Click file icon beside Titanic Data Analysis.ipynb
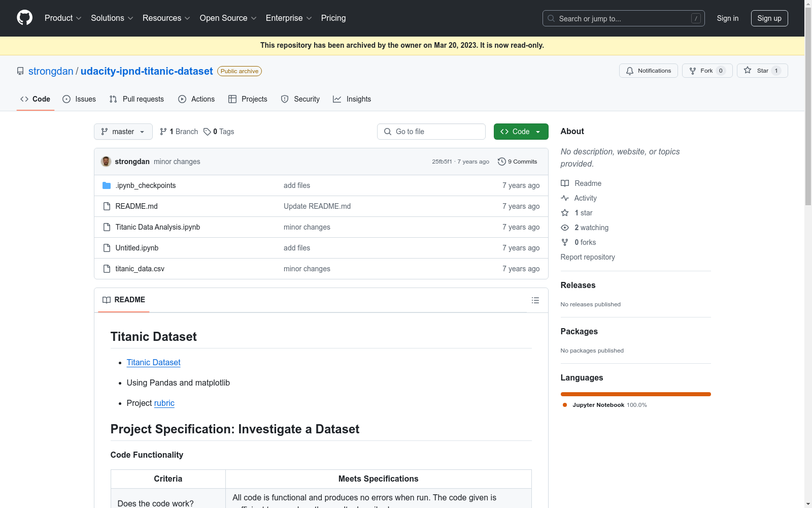 click(107, 227)
